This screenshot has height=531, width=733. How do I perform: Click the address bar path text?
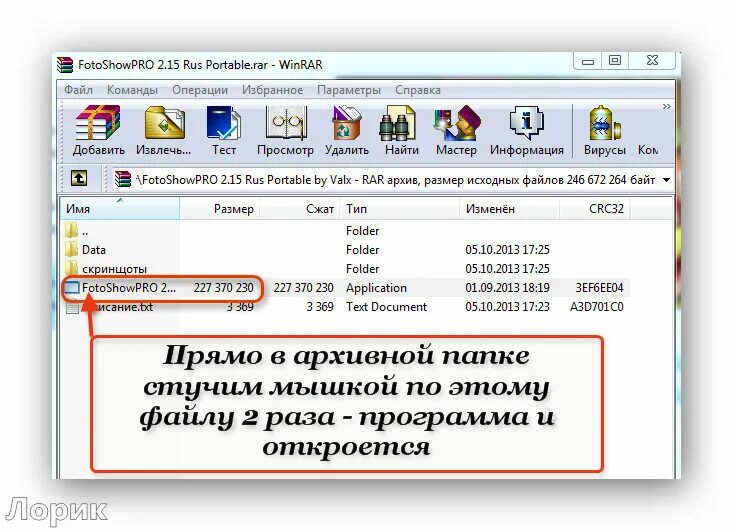click(x=395, y=180)
